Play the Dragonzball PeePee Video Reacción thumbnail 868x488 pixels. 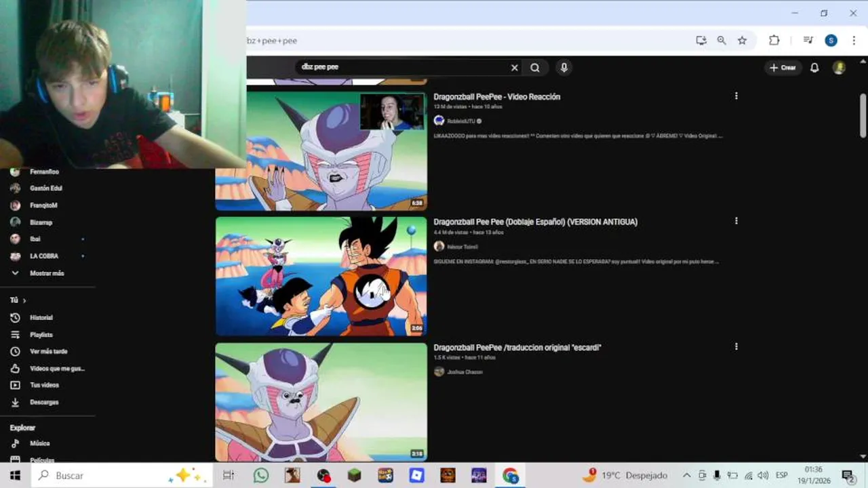[321, 150]
